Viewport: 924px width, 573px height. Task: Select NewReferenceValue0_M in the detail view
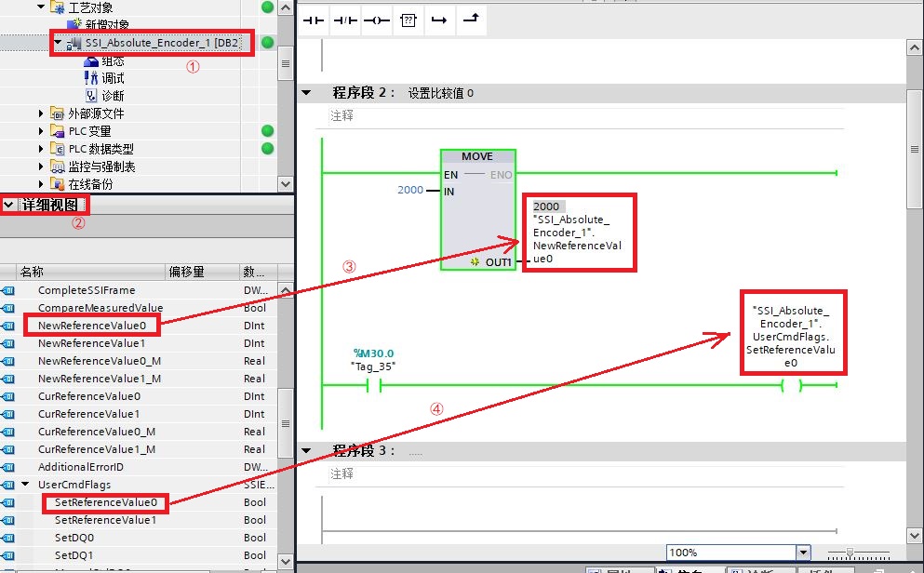tap(100, 361)
